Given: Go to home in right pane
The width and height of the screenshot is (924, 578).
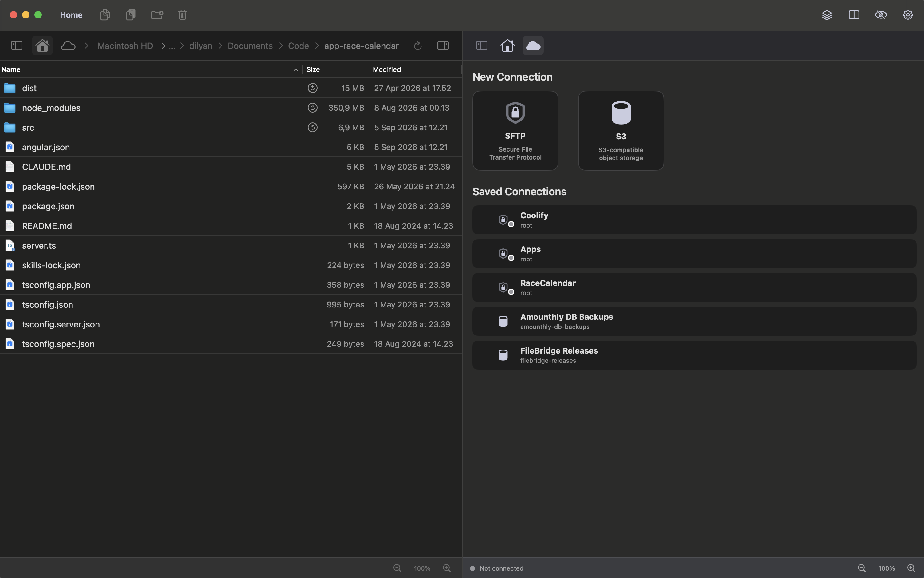Looking at the screenshot, I should (x=507, y=46).
